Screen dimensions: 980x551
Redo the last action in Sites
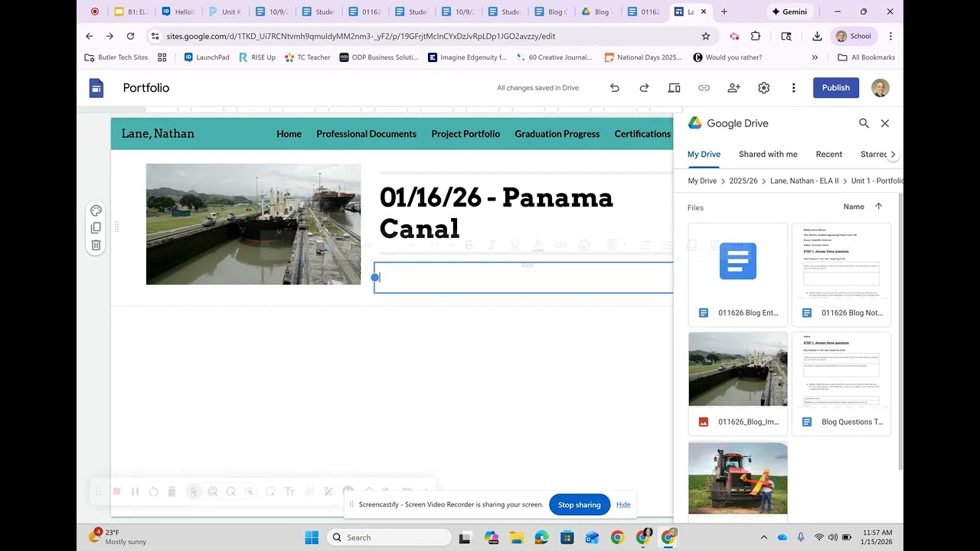click(644, 88)
